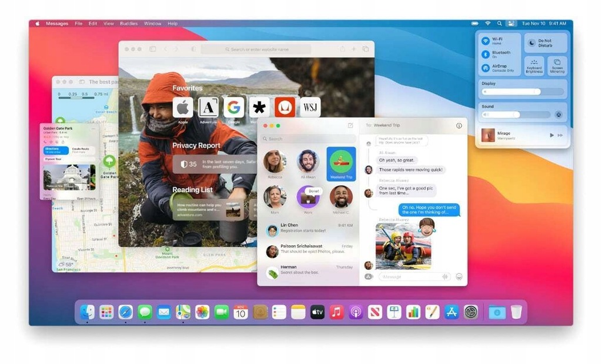Screen dimensions: 602x364
Task: Open Keyboard Brightness control
Action: coord(534,66)
